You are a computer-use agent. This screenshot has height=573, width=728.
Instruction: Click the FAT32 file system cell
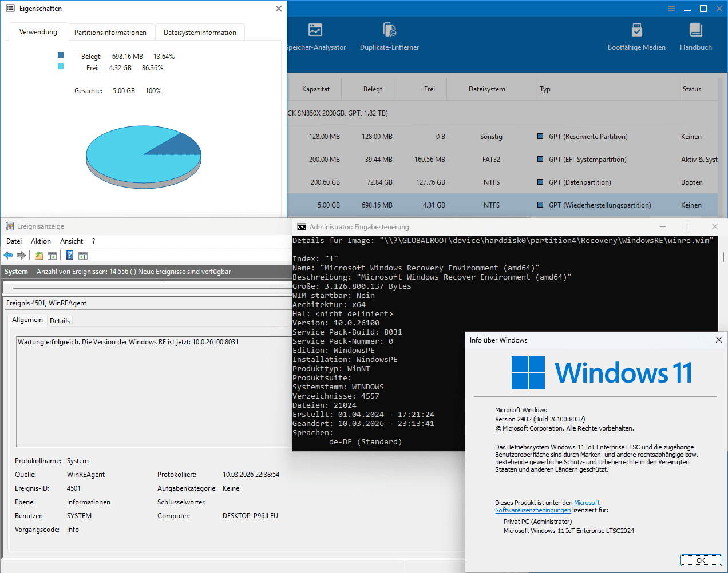coord(491,160)
